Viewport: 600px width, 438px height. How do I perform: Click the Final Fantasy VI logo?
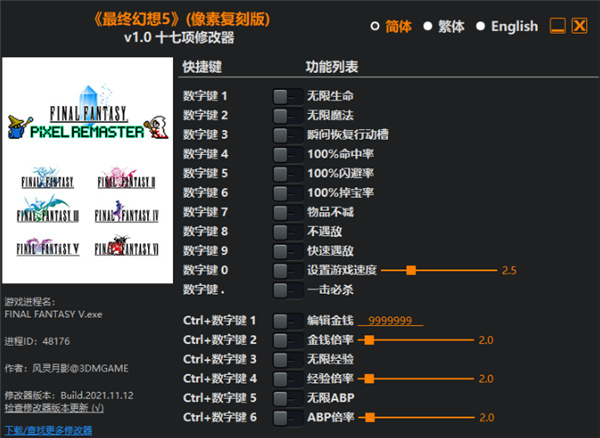coord(127,246)
